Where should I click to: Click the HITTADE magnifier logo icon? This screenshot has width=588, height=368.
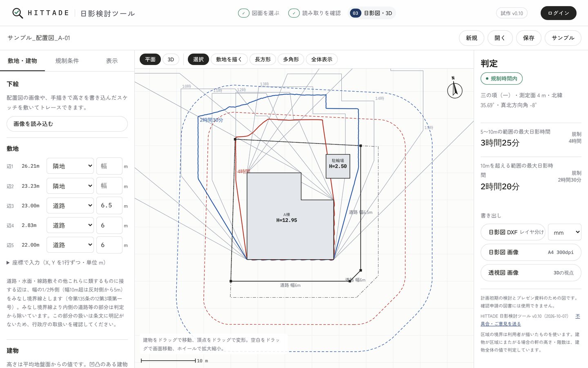pos(18,13)
